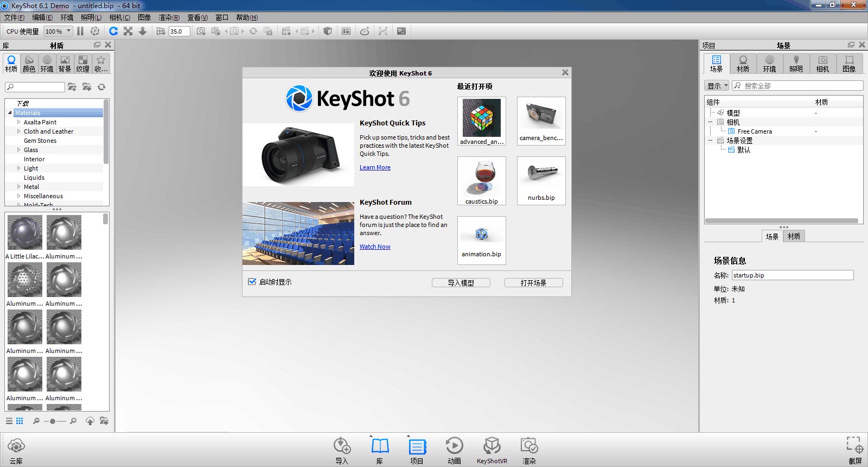Image resolution: width=868 pixels, height=467 pixels.
Task: Collapse the 场景设置 node in scene tree
Action: tap(710, 141)
